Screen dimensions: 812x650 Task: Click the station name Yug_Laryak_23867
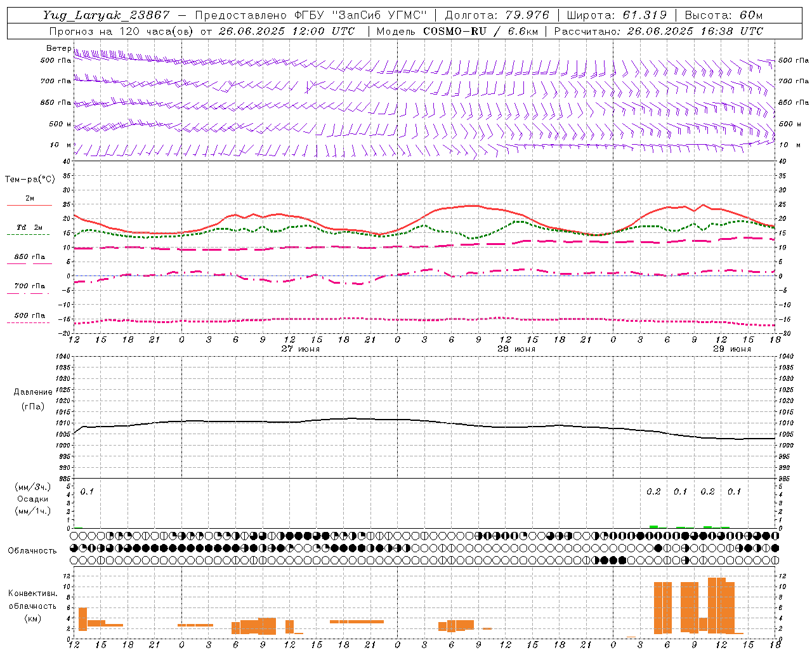[107, 15]
